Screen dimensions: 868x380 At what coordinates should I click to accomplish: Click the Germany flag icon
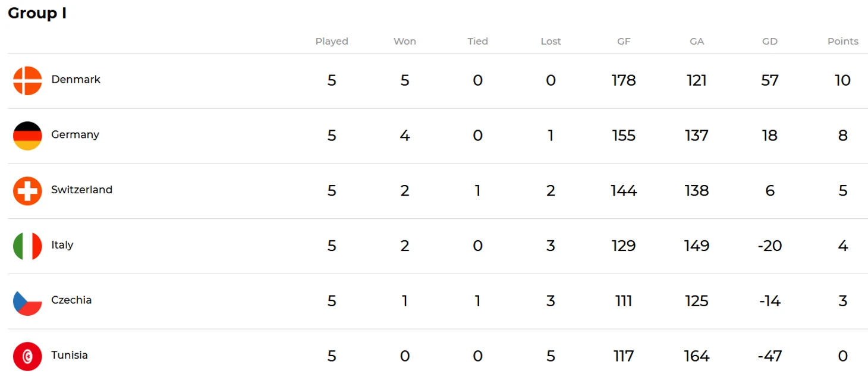pos(27,136)
